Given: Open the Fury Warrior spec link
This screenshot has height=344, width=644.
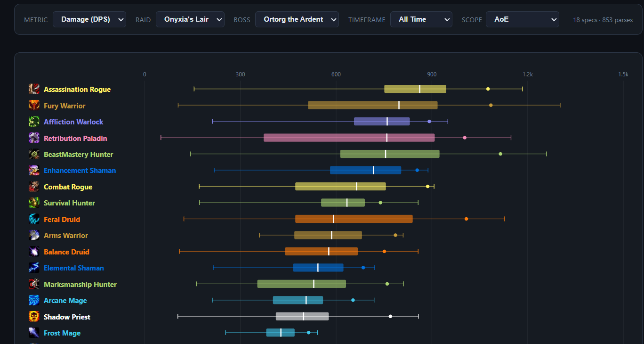Looking at the screenshot, I should (64, 106).
